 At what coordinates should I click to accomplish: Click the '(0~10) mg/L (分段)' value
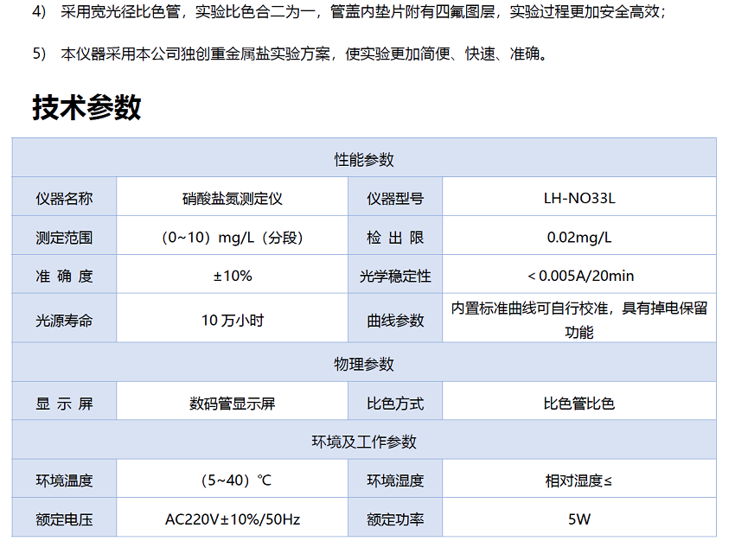232,238
